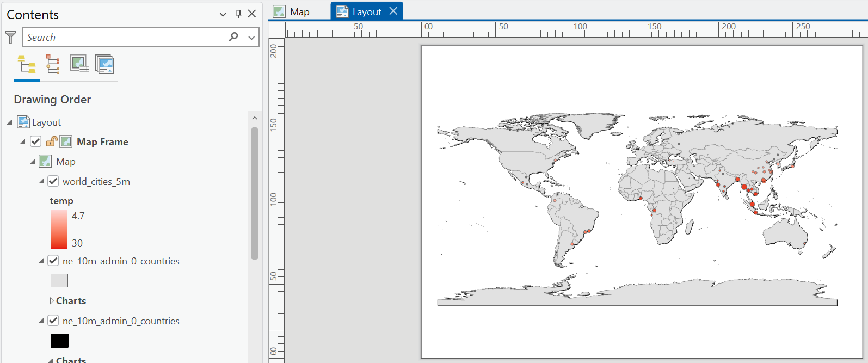Click the Map icon in tree
This screenshot has width=868, height=363.
[46, 161]
